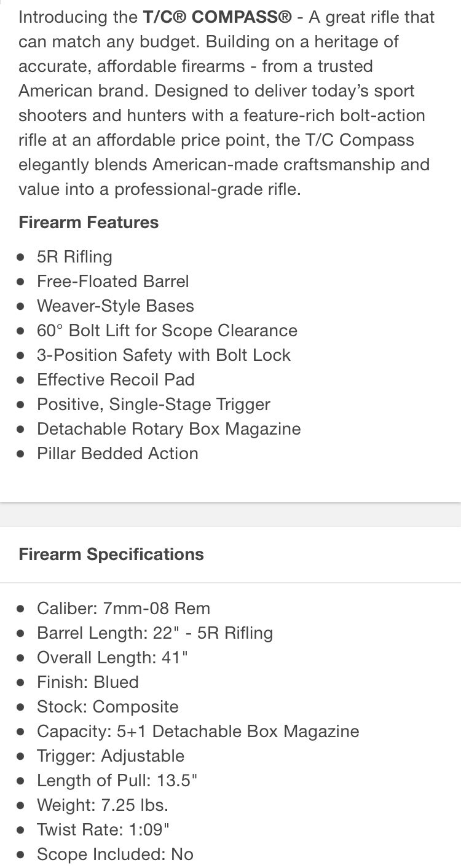Tap the Firearm Specifications section header

111,554
